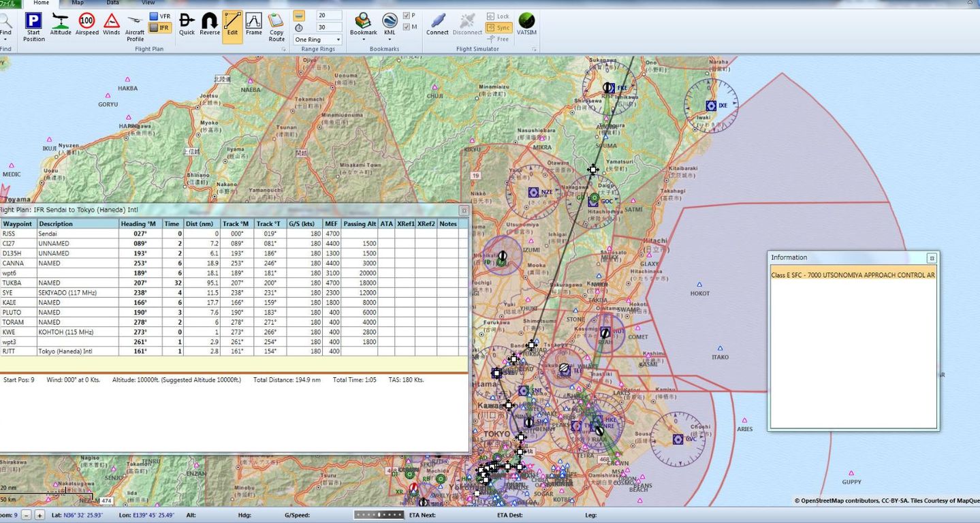Toggle the P bookmarks checkbox
980x523 pixels.
click(407, 16)
